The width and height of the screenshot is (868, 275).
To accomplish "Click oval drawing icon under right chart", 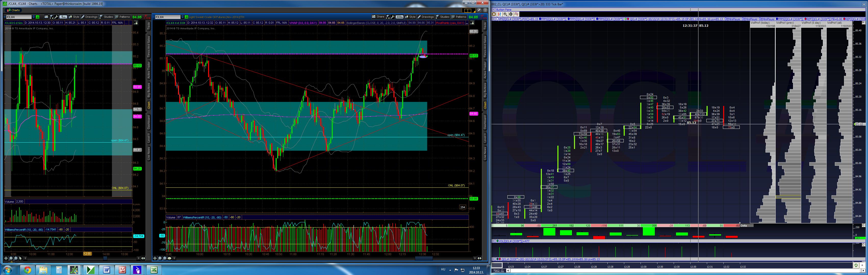I will [x=170, y=258].
